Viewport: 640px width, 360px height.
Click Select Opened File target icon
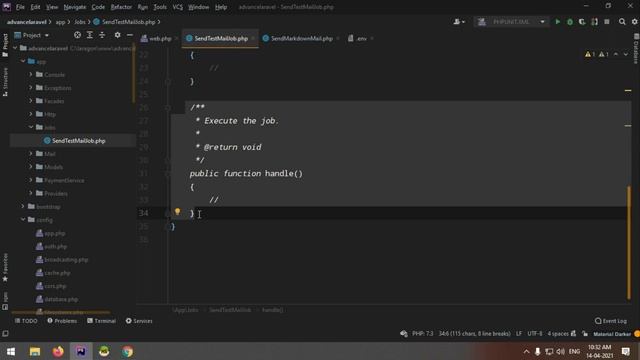77,35
